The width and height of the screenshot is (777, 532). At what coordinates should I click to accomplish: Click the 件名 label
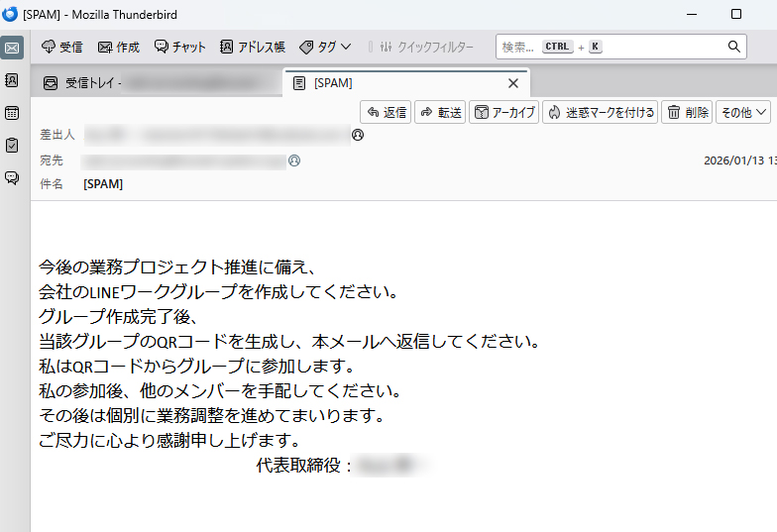52,184
